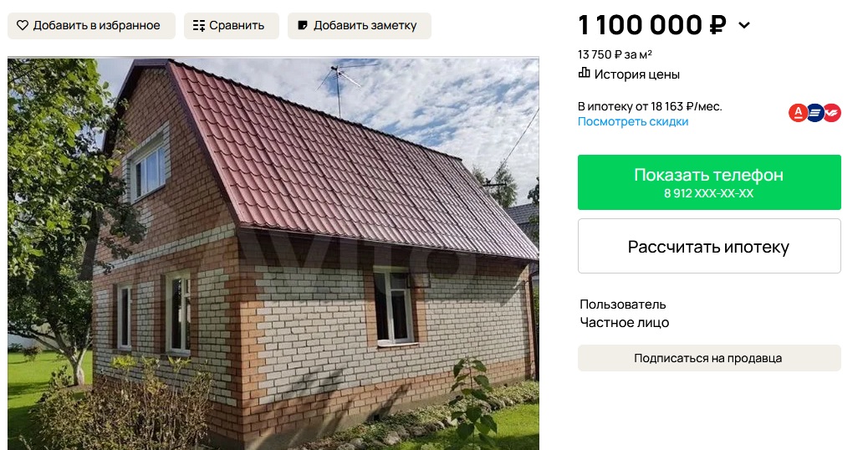Click the red Alfa-Bank logo
Screen dimensions: 868x450
point(797,113)
